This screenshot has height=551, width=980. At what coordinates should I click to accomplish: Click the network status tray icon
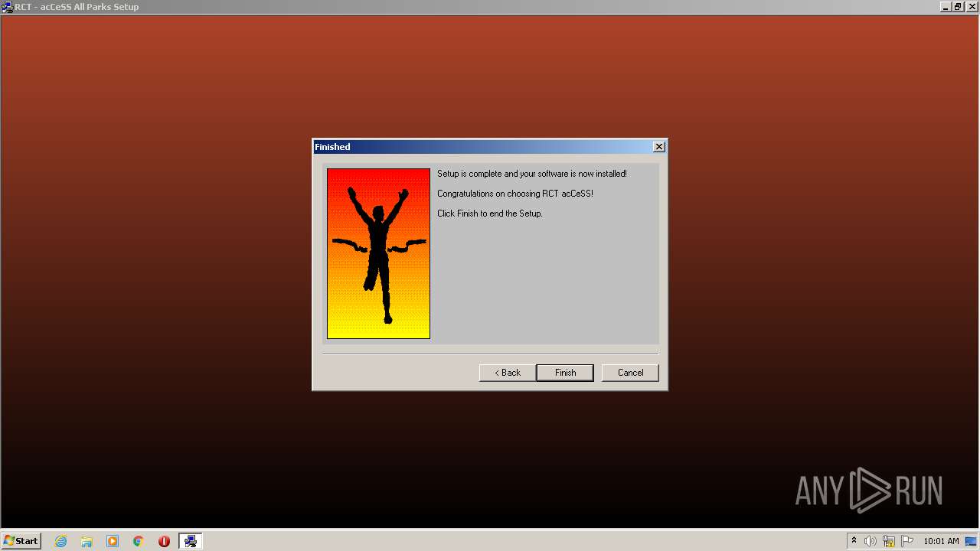click(x=889, y=541)
